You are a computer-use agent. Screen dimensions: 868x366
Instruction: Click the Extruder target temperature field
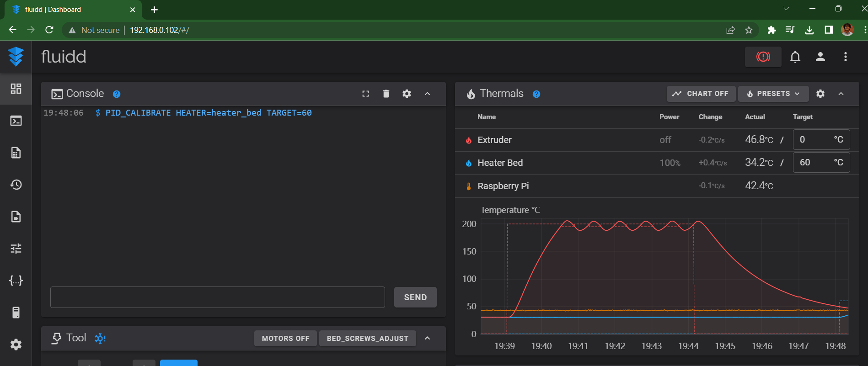(821, 140)
